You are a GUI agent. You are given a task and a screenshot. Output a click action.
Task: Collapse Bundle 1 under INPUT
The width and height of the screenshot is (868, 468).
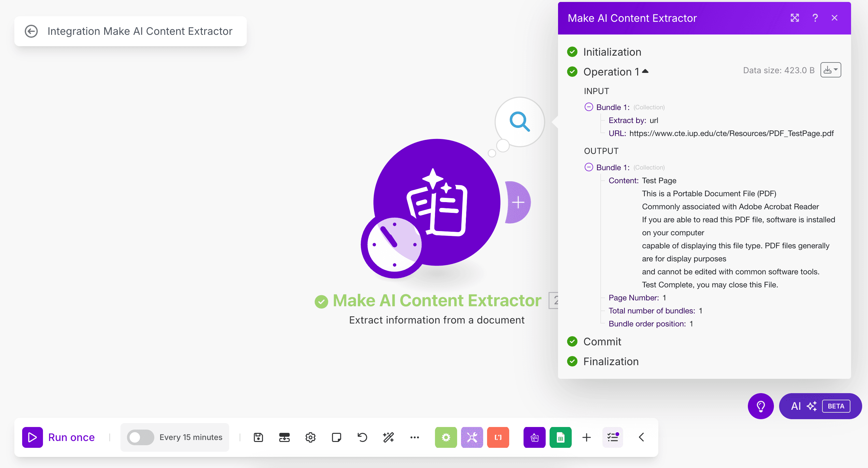click(589, 107)
